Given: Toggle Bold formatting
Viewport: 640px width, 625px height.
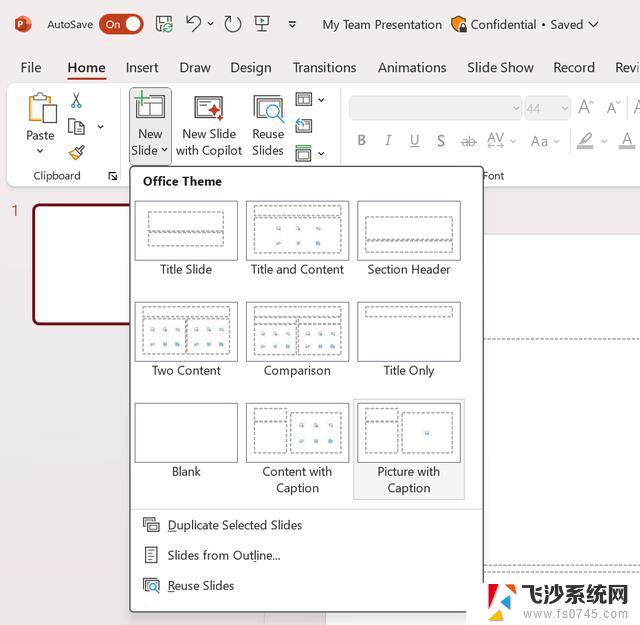Looking at the screenshot, I should point(362,141).
